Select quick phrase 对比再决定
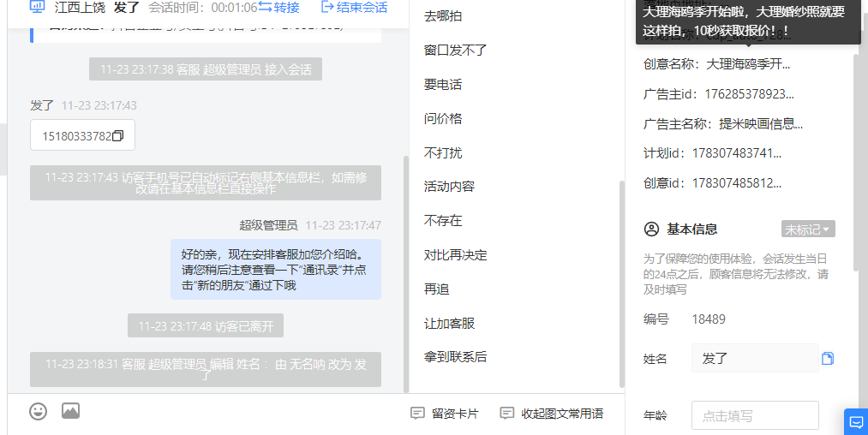This screenshot has height=435, width=868. [x=456, y=255]
